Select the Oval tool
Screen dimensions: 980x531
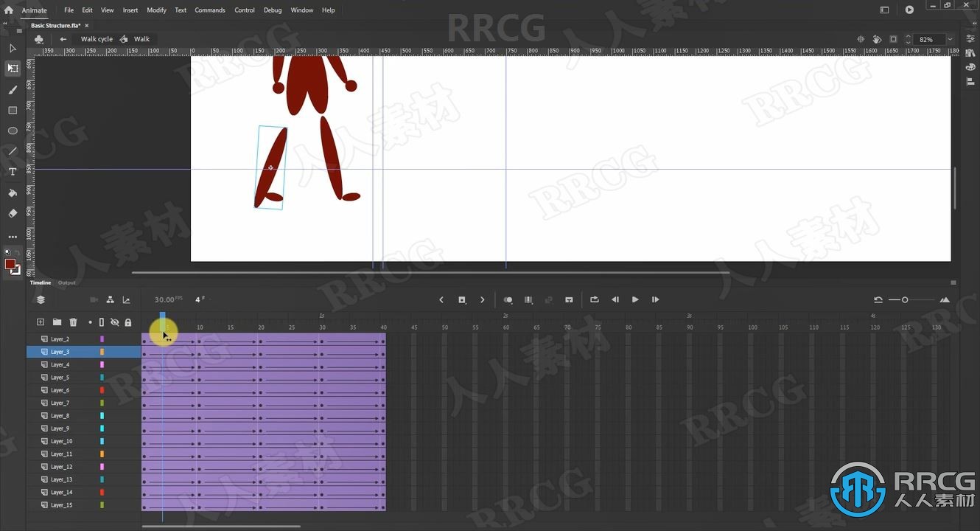[x=13, y=131]
